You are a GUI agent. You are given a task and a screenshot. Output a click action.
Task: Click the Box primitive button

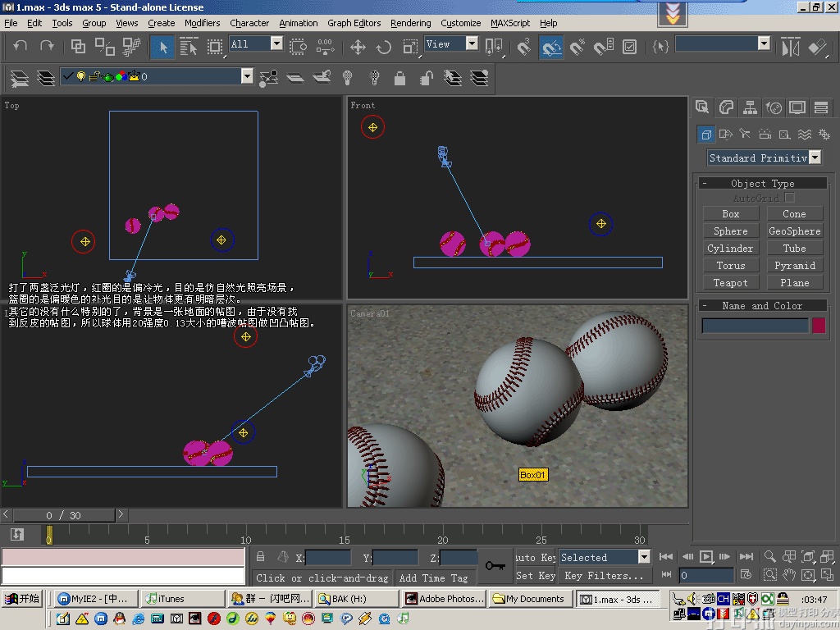click(731, 214)
